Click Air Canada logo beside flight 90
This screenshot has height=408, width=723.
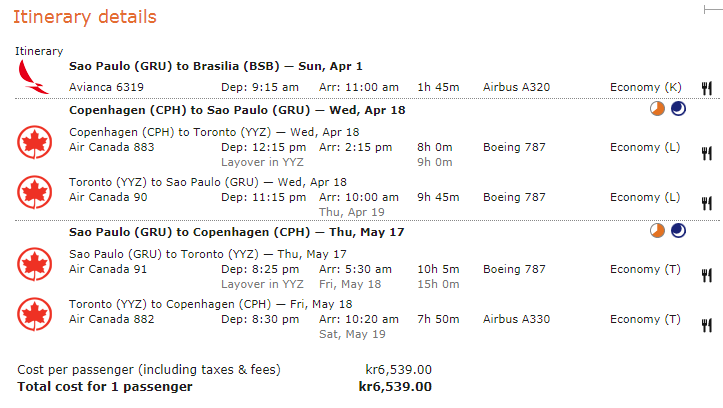point(35,192)
